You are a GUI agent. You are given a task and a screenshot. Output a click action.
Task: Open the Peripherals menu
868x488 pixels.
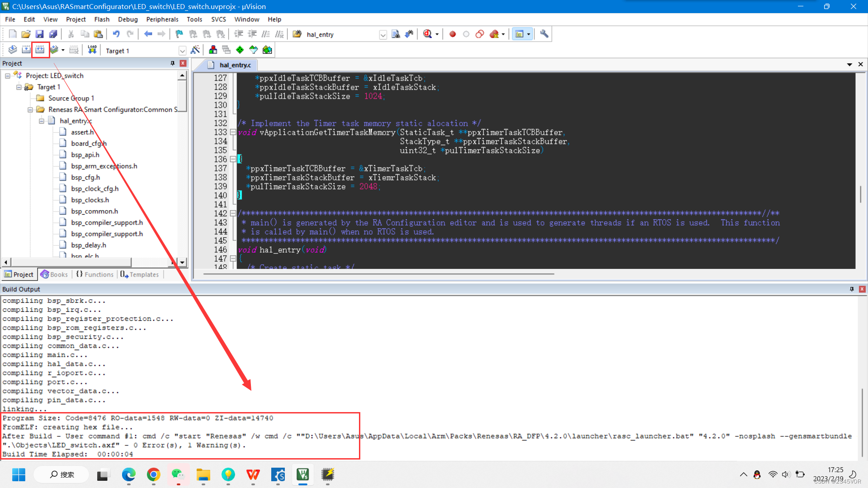(161, 19)
